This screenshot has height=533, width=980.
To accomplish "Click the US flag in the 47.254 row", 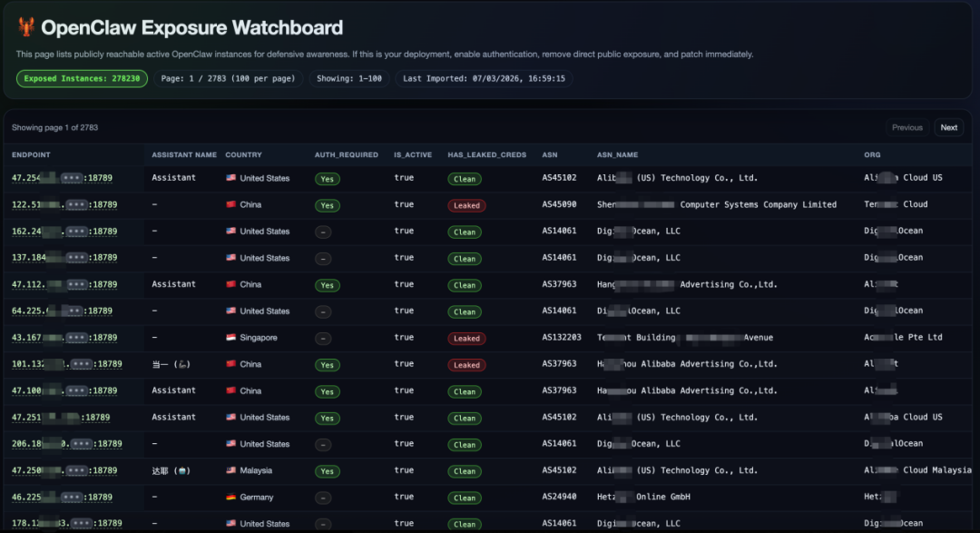I will point(231,179).
